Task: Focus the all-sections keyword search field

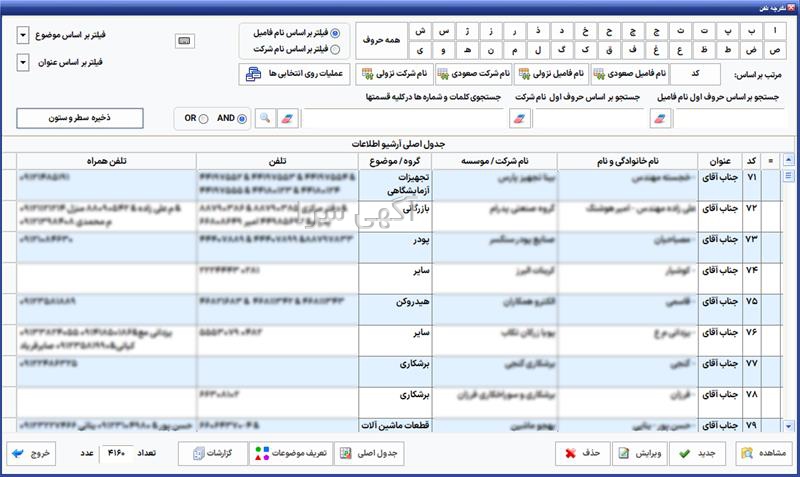Action: 404,118
